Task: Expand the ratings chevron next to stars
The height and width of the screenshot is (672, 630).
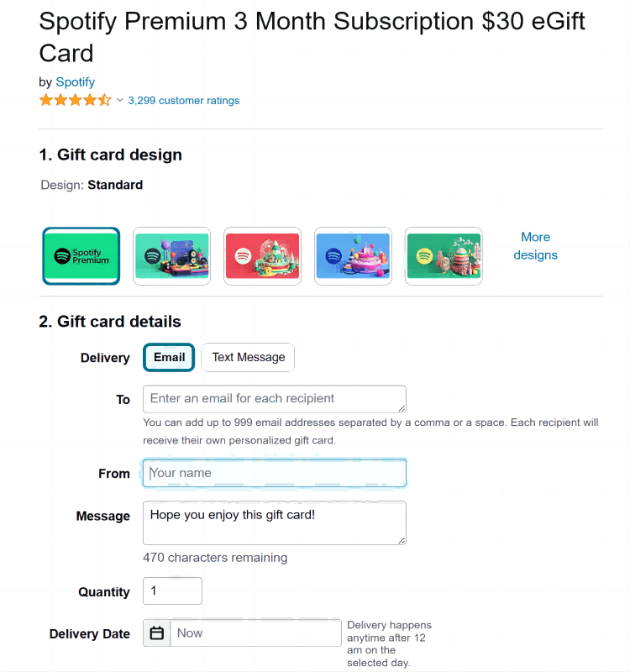Action: 119,101
